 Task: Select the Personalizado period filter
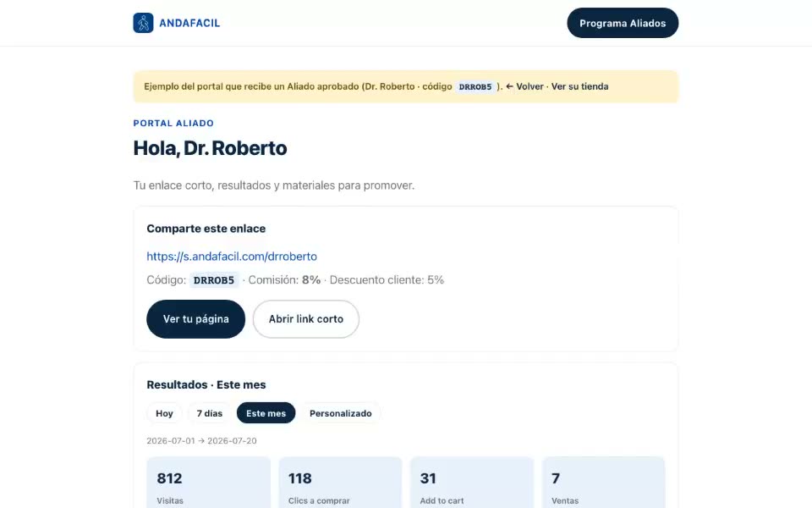pos(340,413)
